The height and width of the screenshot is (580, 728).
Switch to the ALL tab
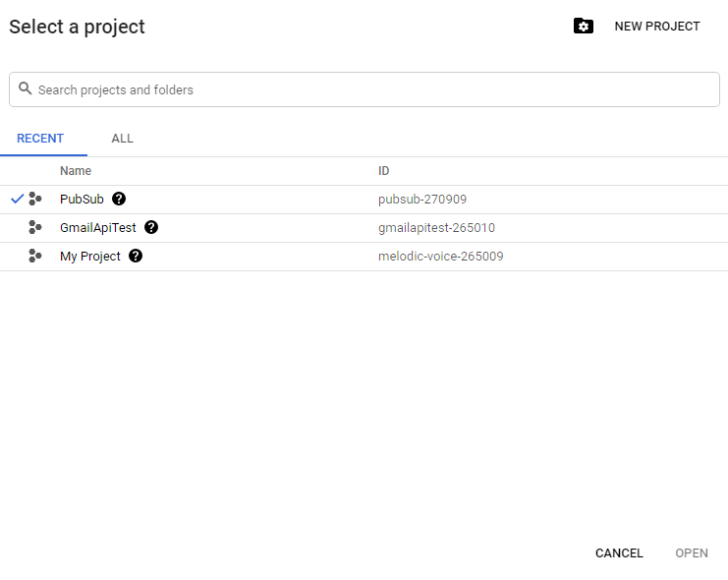click(x=122, y=139)
